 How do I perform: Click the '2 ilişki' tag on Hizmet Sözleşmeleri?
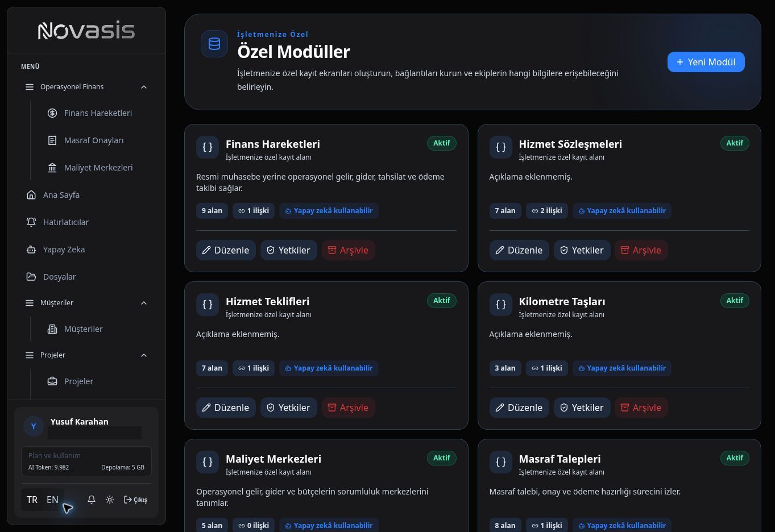(x=546, y=211)
